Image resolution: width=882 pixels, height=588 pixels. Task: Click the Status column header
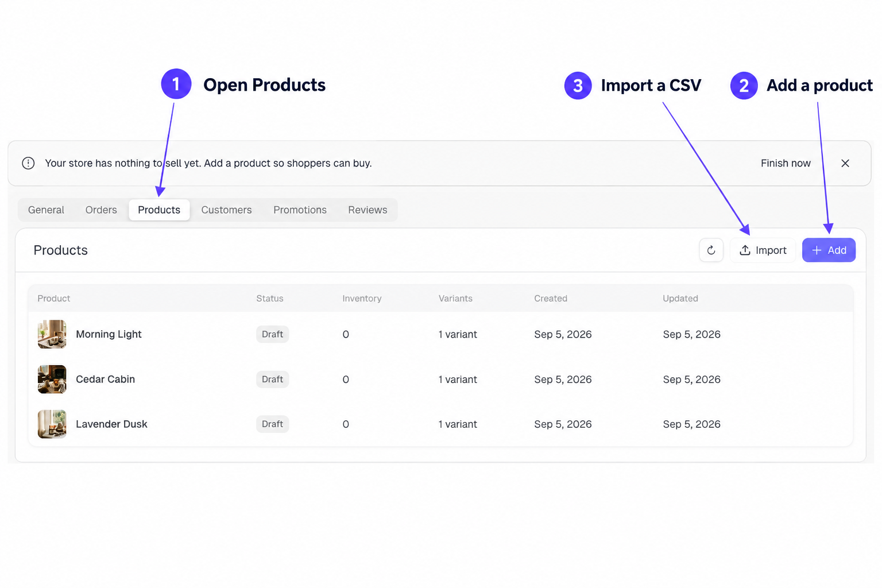coord(270,299)
